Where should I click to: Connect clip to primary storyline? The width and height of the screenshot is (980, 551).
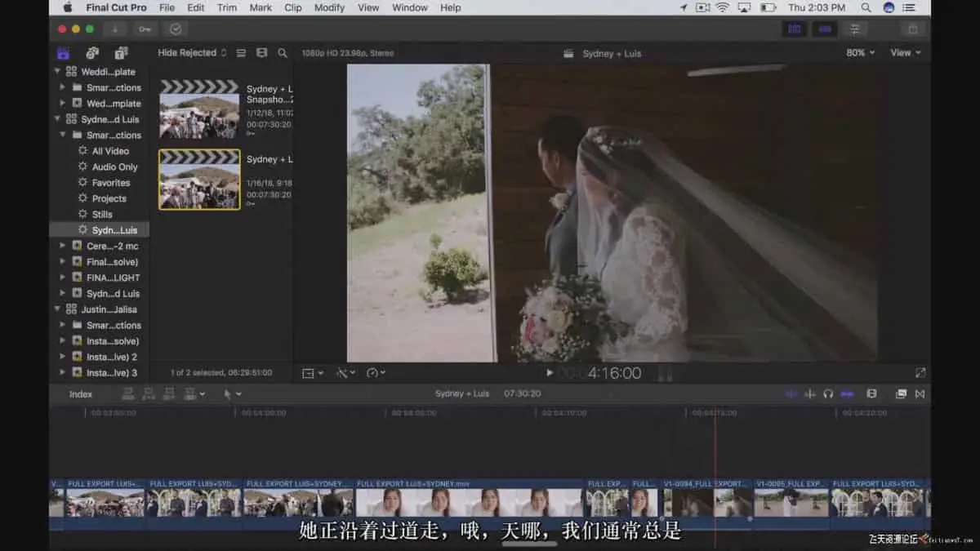click(x=128, y=394)
